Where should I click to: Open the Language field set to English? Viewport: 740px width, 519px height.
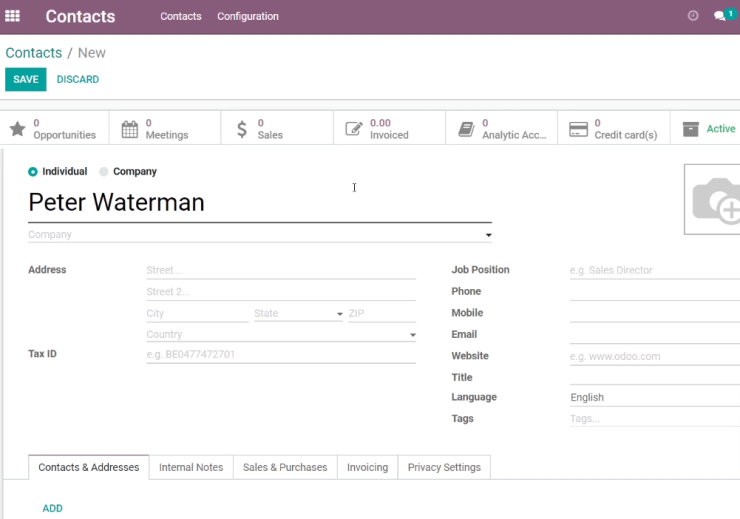click(655, 397)
